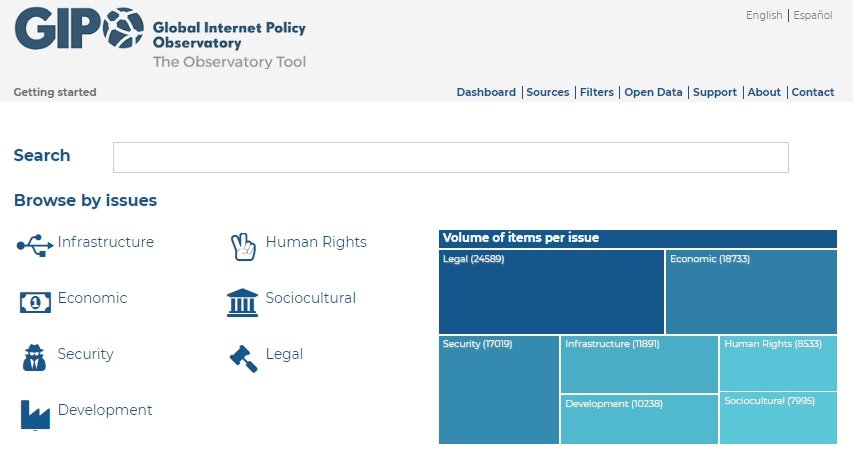
Task: Select the English language link
Action: coord(764,15)
